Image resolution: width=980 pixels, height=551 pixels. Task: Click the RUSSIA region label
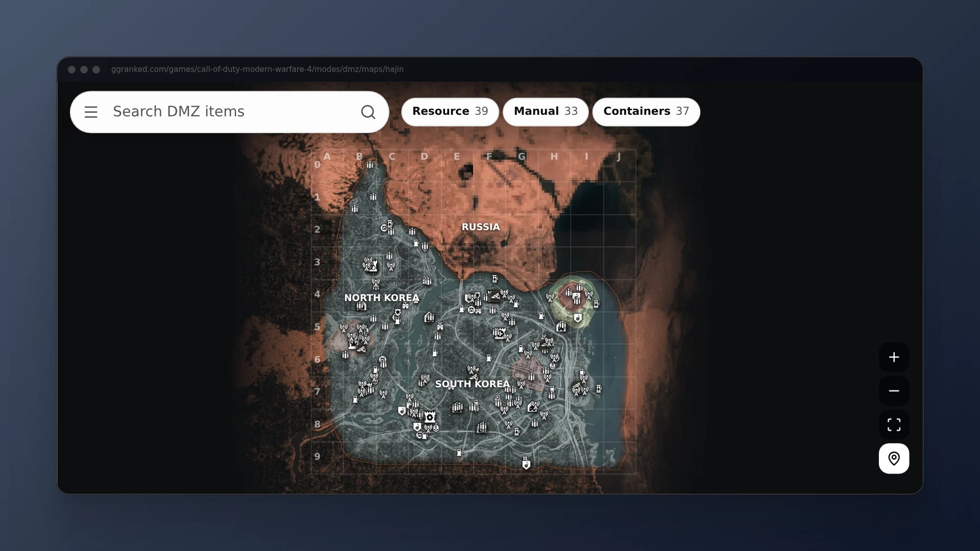[480, 227]
